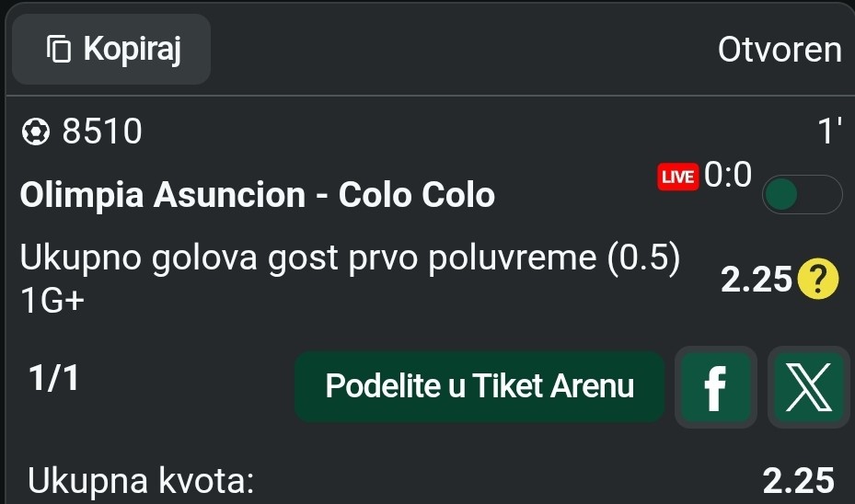This screenshot has width=855, height=504.
Task: Select the Ukupno golova gost prvo poluvreme market text
Action: (x=351, y=259)
